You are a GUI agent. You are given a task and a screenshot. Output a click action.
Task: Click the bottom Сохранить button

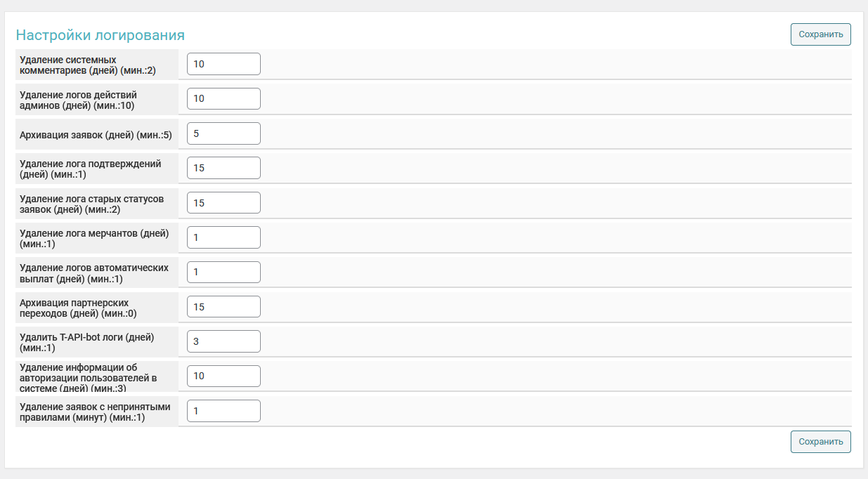(x=820, y=442)
